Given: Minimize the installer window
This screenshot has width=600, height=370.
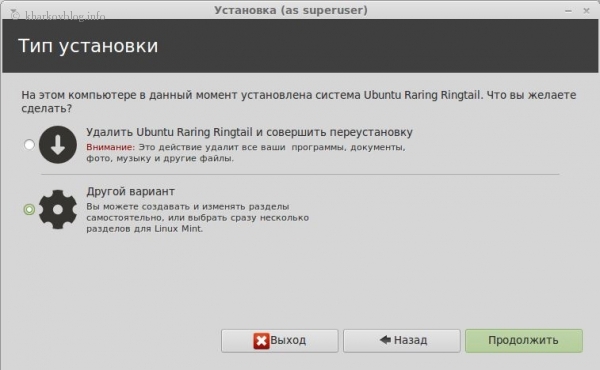Looking at the screenshot, I should click(x=568, y=11).
